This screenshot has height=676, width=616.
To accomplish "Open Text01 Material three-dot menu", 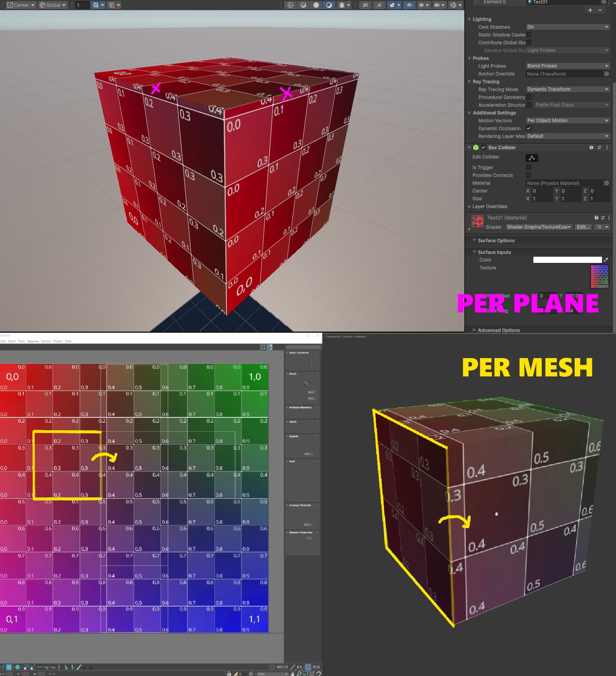I will pyautogui.click(x=609, y=218).
